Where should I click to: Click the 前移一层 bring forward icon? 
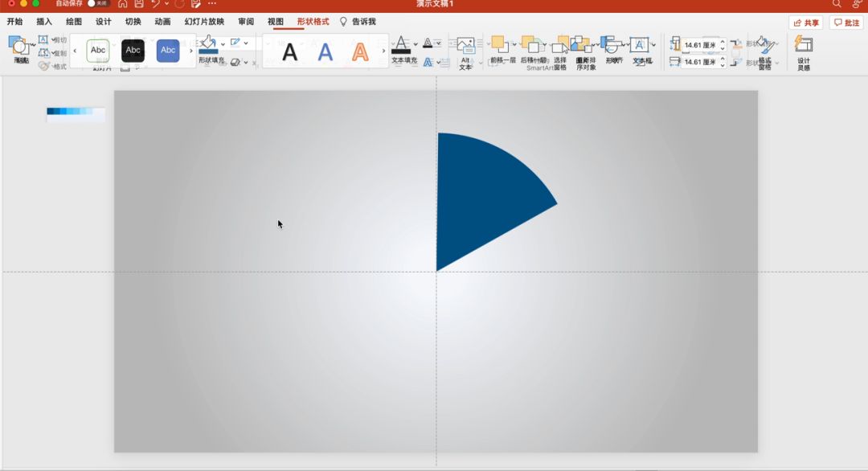[499, 45]
